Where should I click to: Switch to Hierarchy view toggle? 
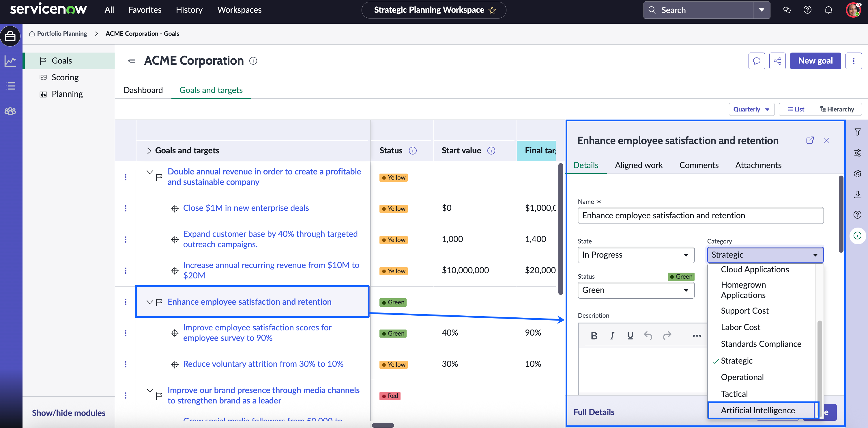(x=837, y=109)
